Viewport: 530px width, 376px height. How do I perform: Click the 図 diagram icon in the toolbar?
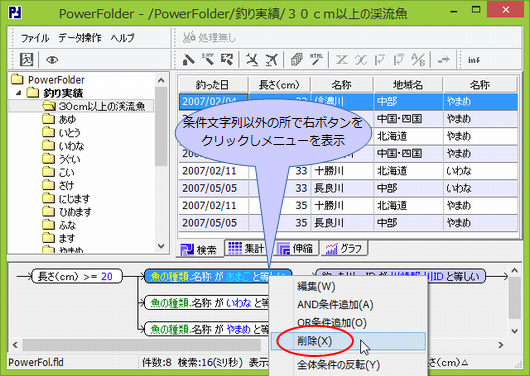point(26,60)
